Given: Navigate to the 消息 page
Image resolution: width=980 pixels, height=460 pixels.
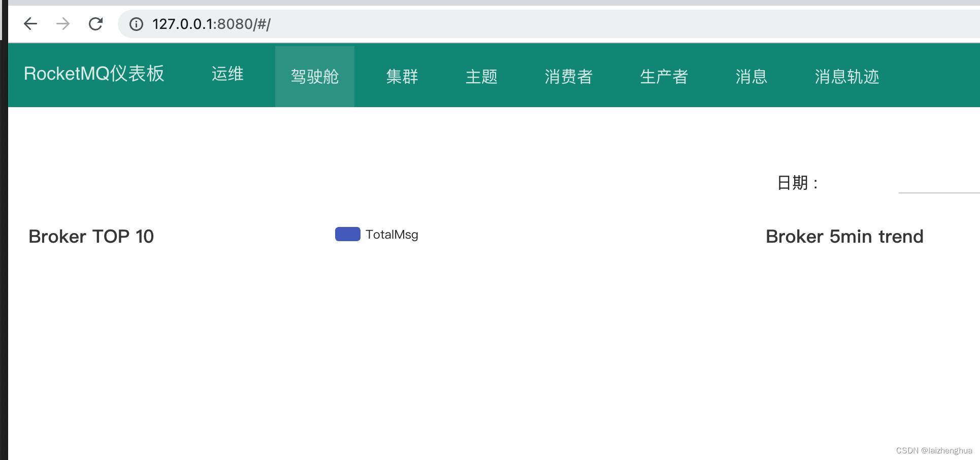Looking at the screenshot, I should tap(752, 77).
